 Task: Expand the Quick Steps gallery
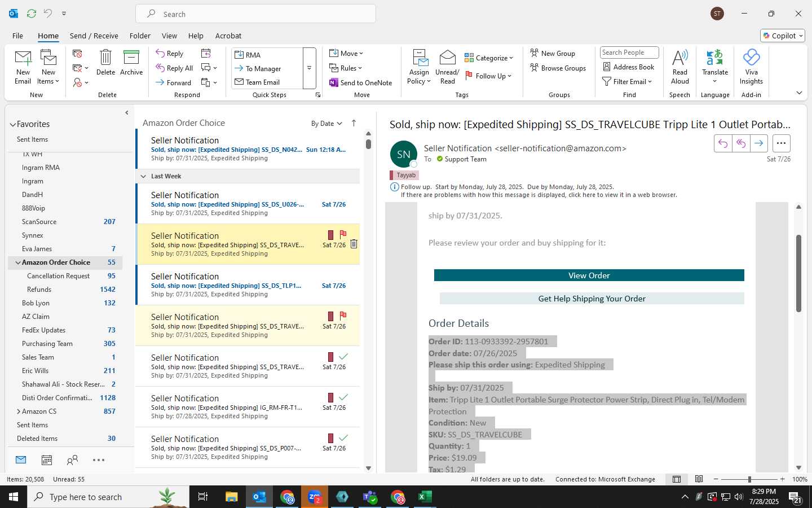(x=309, y=68)
